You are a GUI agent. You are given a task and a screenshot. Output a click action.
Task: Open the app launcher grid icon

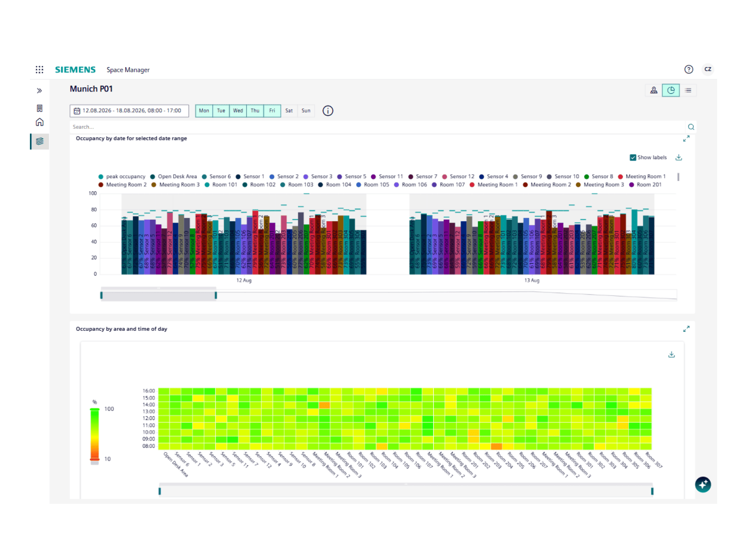coord(40,70)
